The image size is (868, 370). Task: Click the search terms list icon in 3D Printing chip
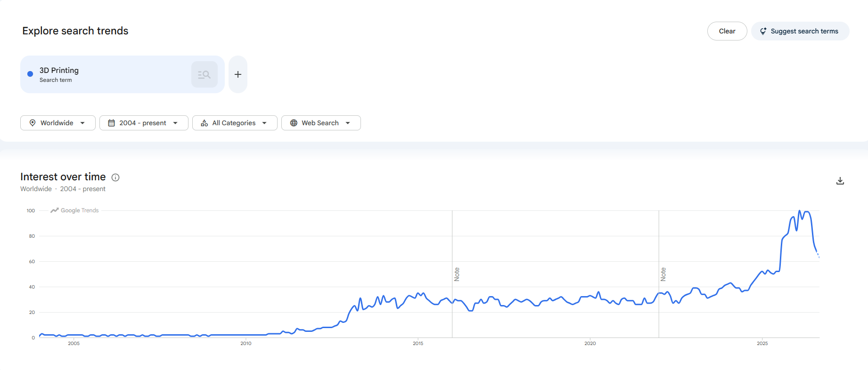click(x=204, y=74)
